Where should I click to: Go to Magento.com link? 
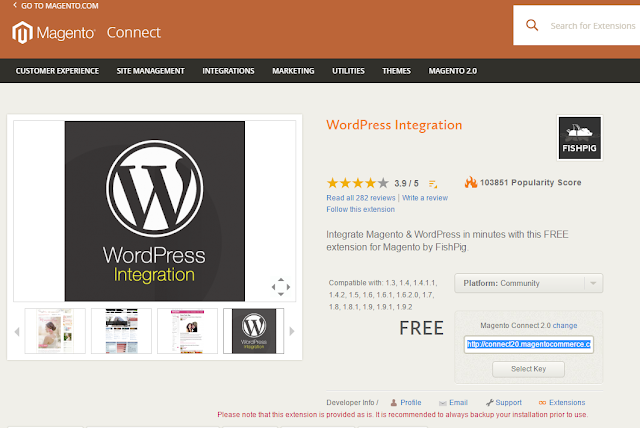[60, 6]
